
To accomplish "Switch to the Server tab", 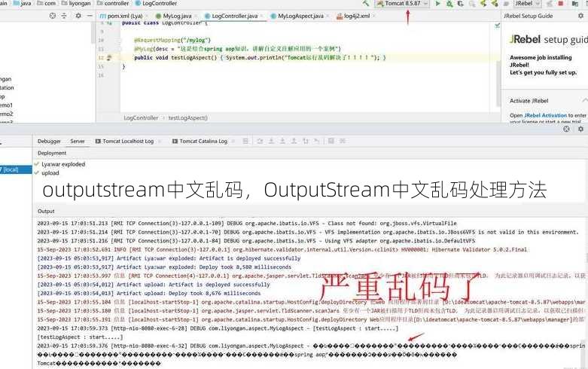I will coord(78,142).
